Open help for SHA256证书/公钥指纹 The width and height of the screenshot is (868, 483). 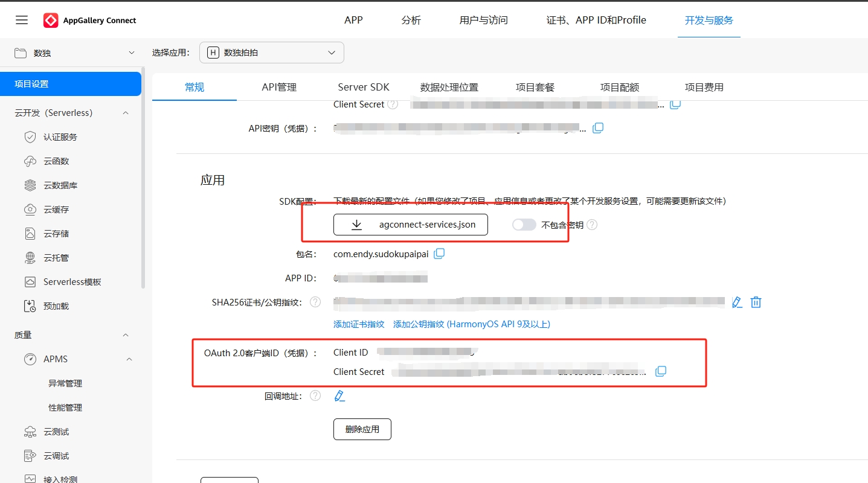point(315,302)
